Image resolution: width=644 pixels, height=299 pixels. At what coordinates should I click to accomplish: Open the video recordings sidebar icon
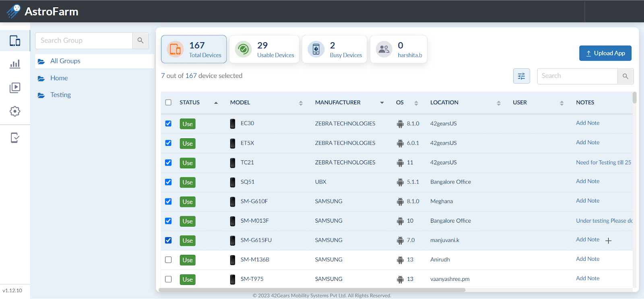point(15,88)
